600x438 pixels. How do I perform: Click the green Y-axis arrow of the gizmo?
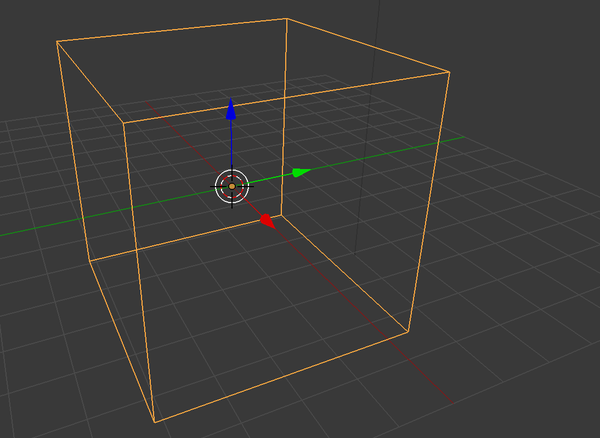(x=302, y=173)
